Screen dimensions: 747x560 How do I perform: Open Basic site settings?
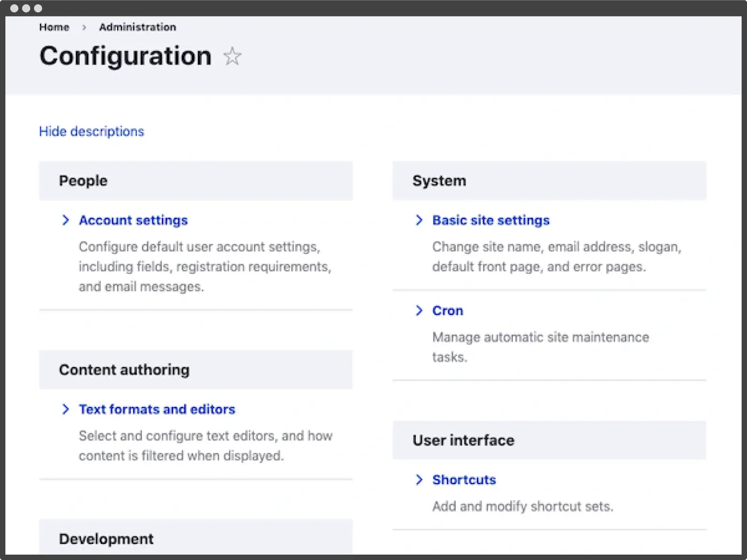point(491,220)
